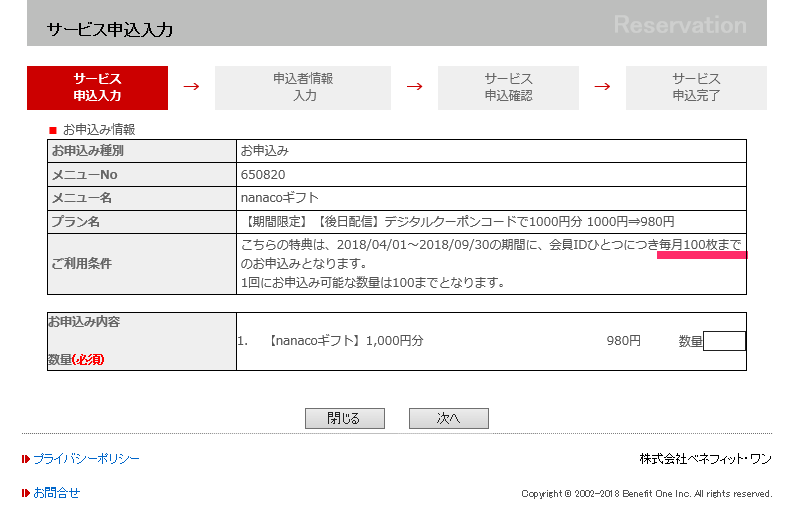The width and height of the screenshot is (799, 509).
Task: Select the サービス申込入力 step tab
Action: pos(97,88)
